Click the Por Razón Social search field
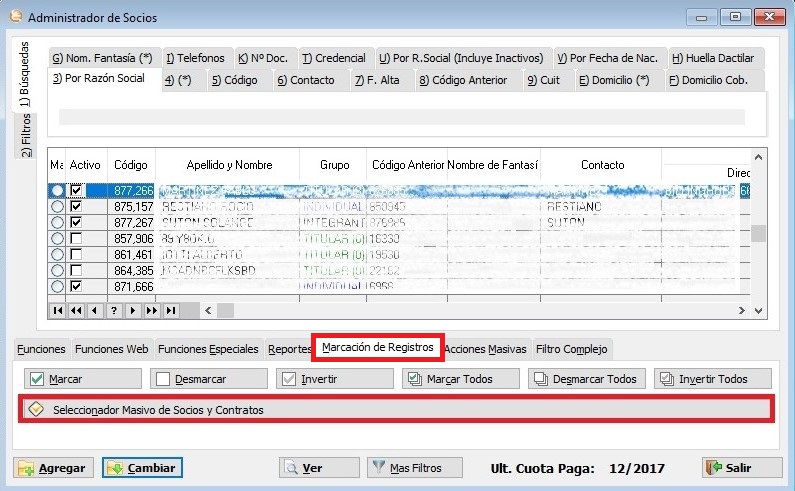795x491 pixels. click(x=400, y=117)
